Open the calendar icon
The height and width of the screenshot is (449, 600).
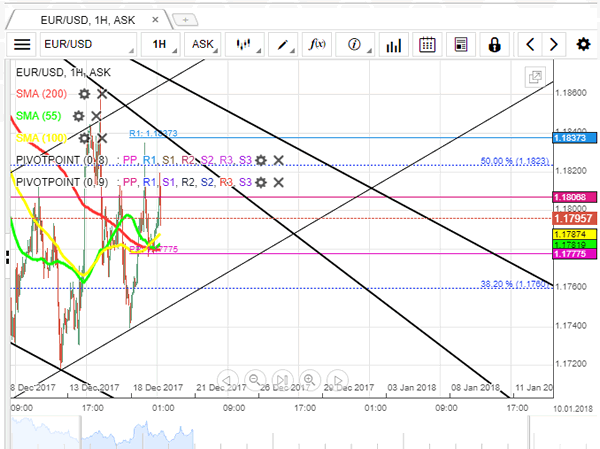point(427,44)
